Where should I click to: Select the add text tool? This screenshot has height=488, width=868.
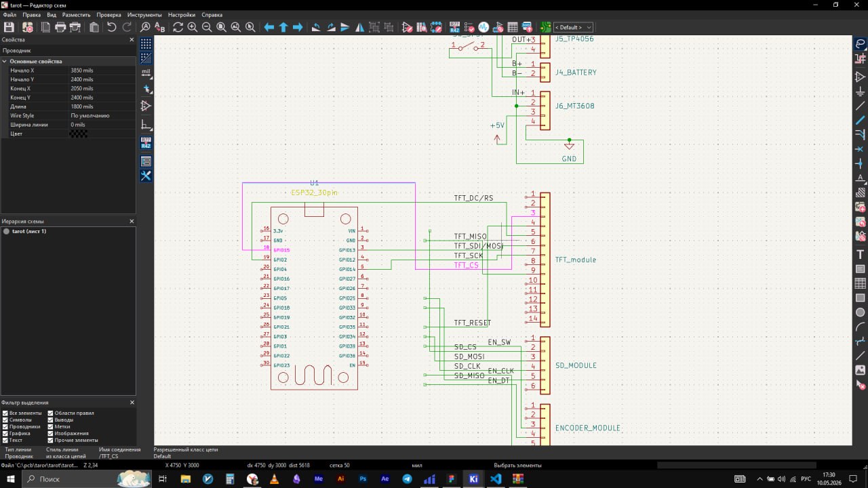tap(861, 254)
